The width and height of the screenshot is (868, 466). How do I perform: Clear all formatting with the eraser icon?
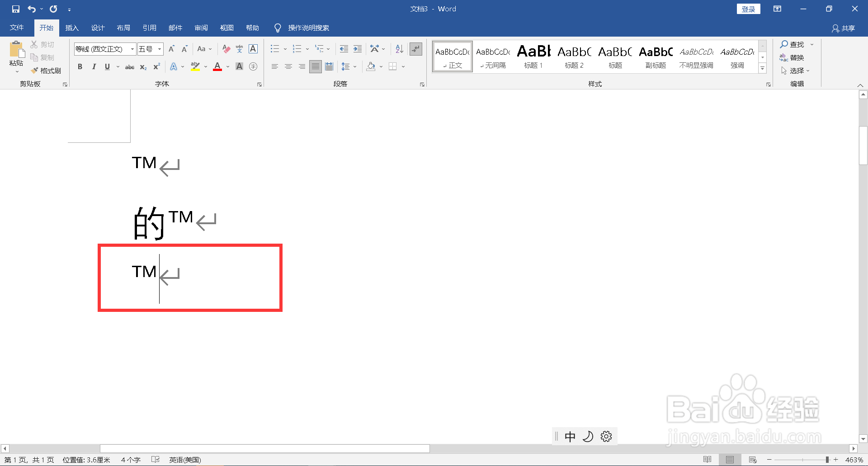point(226,49)
